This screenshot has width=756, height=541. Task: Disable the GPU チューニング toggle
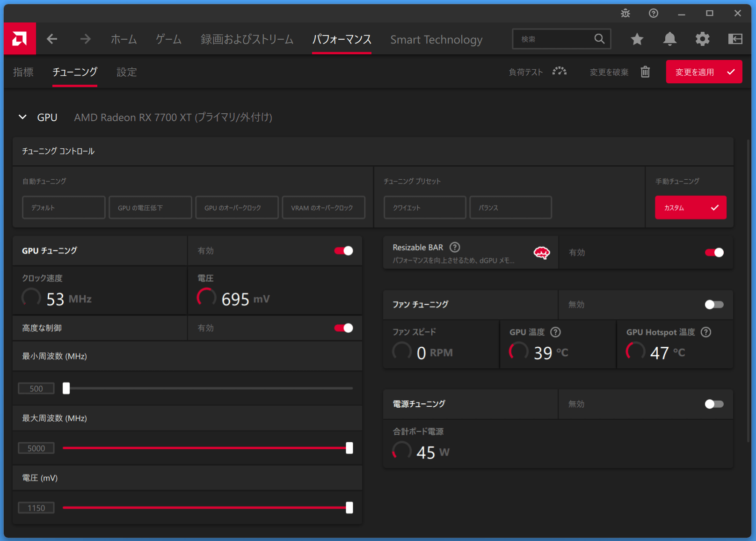343,251
